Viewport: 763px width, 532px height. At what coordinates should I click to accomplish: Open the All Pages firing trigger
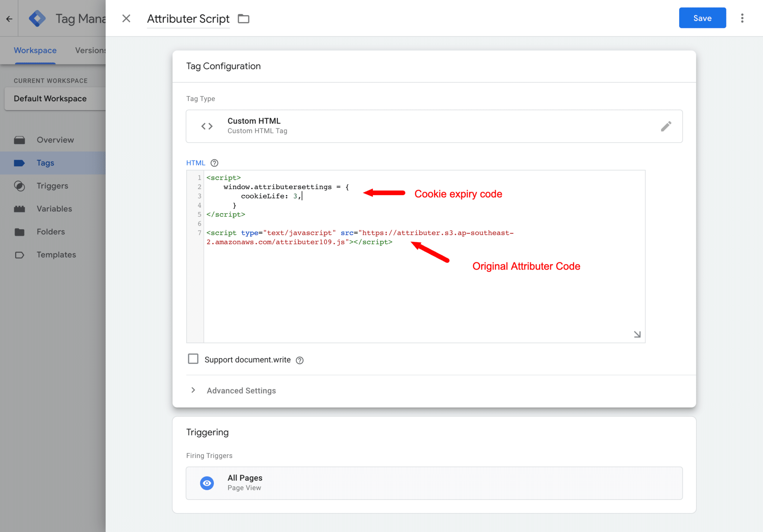point(433,483)
